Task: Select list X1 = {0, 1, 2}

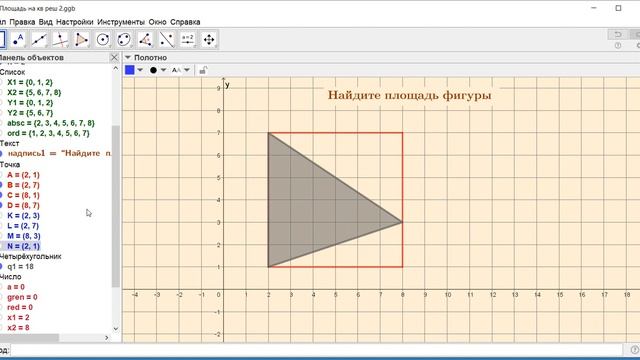Action: 30,82
